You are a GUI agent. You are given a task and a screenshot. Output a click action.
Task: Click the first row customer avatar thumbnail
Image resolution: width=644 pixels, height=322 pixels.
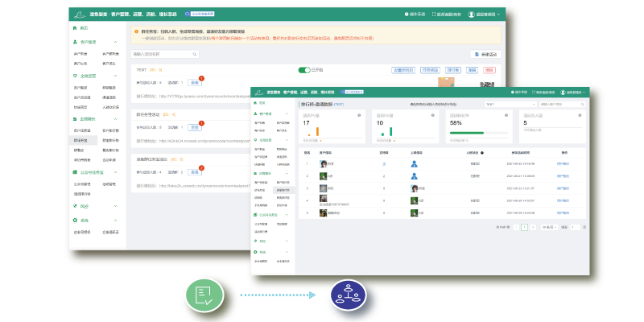click(x=323, y=163)
